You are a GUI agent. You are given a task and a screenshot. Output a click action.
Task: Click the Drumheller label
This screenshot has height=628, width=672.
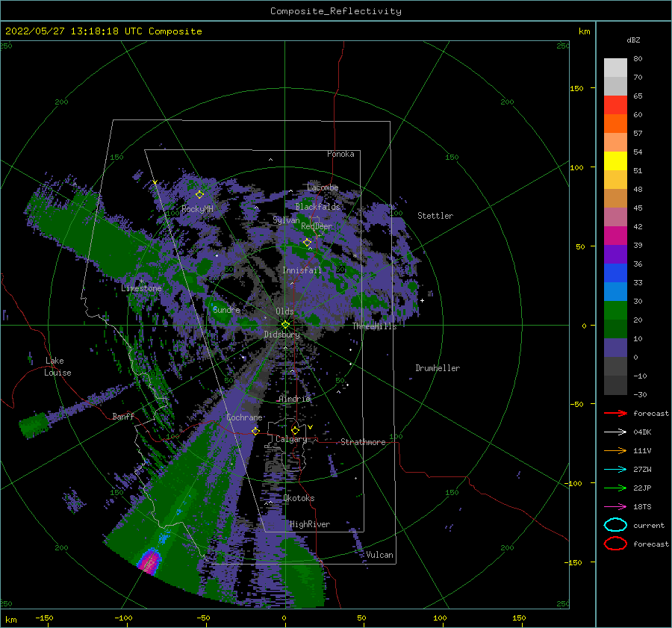[x=438, y=368]
